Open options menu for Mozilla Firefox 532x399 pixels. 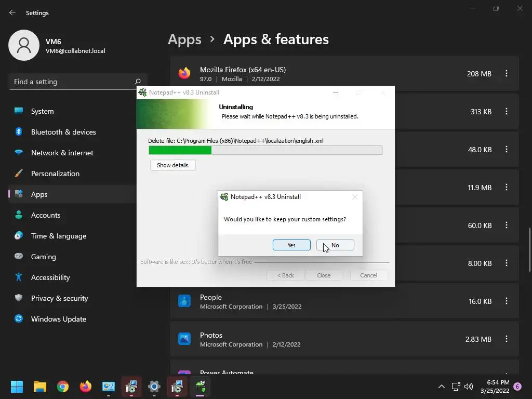[507, 73]
